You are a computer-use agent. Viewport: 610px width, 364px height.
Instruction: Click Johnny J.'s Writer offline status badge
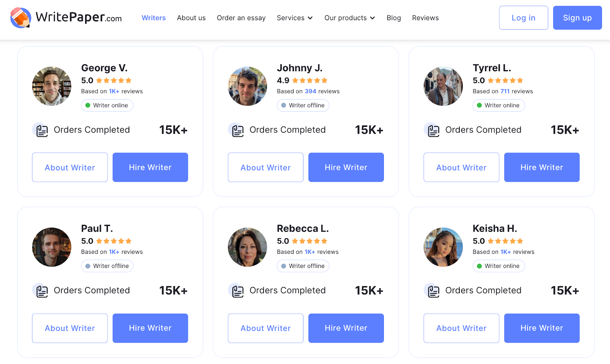pyautogui.click(x=303, y=105)
